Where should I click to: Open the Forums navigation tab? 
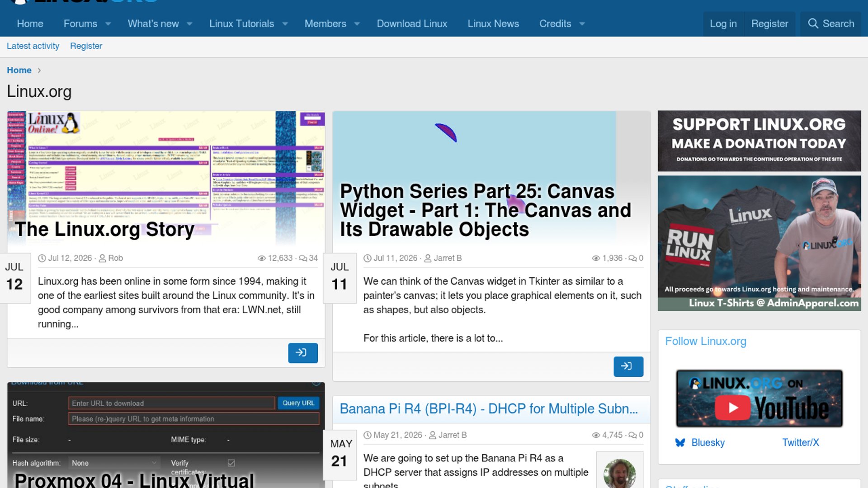(x=80, y=23)
